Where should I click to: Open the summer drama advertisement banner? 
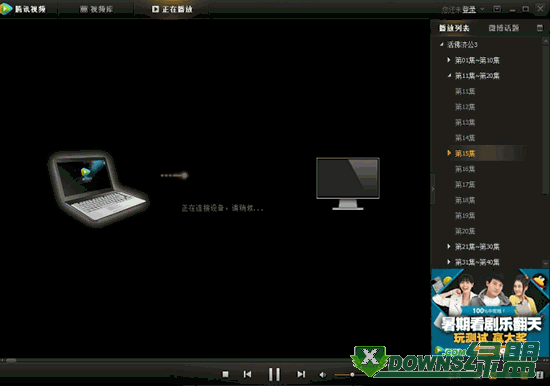point(489,312)
